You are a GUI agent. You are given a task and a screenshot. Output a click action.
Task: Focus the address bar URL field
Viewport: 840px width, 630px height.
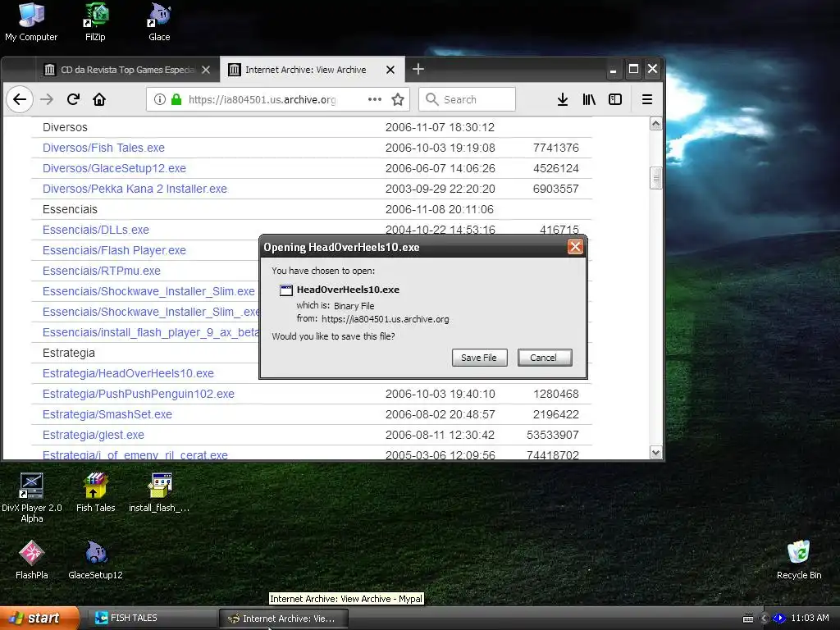[x=262, y=99]
